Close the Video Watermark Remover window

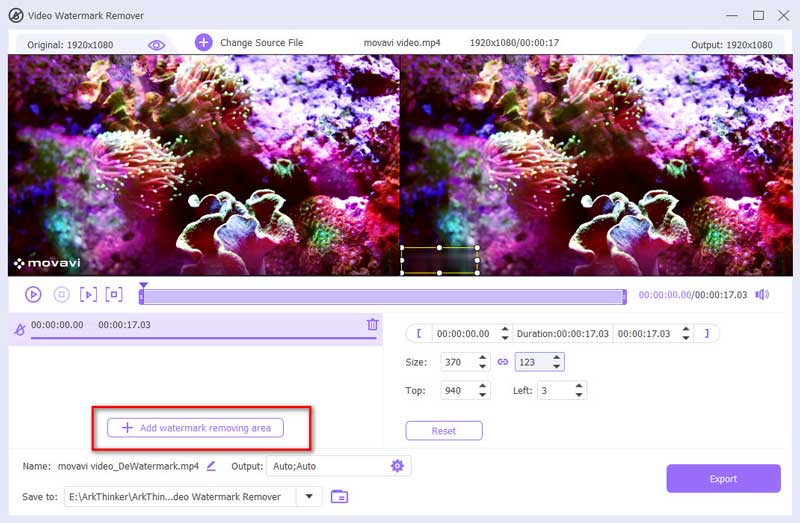click(x=784, y=15)
